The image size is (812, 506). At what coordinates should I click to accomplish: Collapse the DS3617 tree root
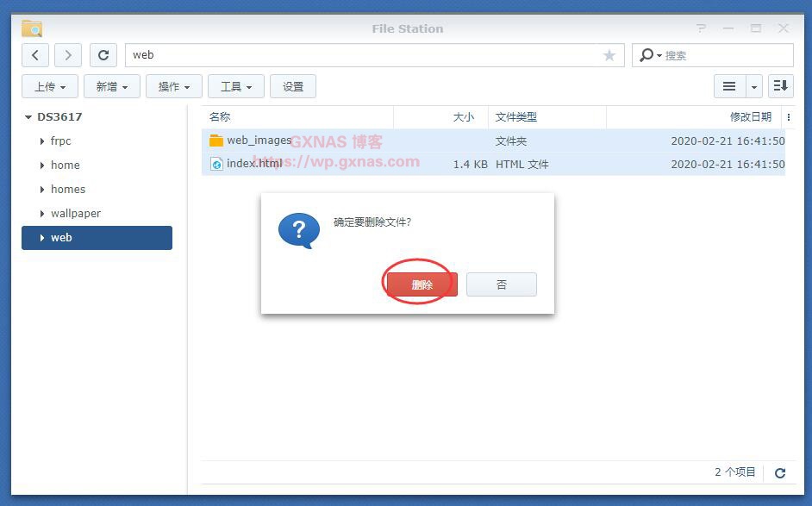[x=28, y=117]
